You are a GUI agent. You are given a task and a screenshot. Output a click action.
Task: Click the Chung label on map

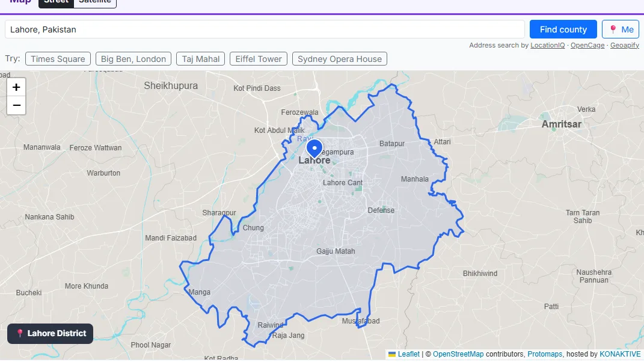253,228
